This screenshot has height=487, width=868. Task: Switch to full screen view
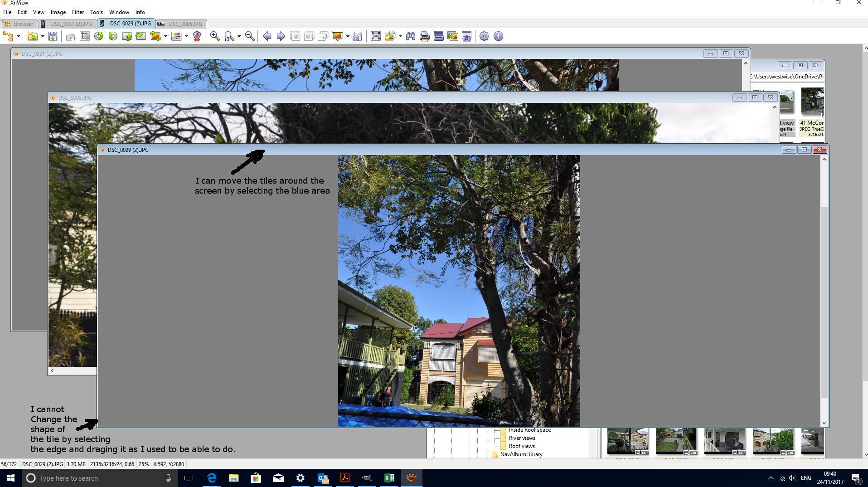[x=375, y=36]
